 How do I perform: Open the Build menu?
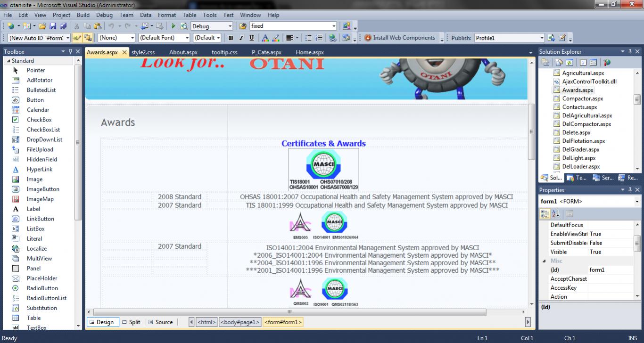click(x=83, y=15)
